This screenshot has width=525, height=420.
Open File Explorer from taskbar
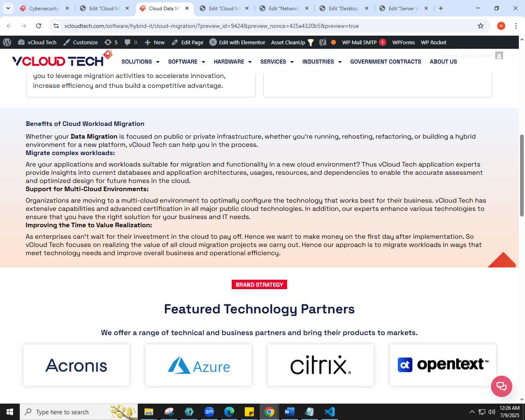pos(148,412)
